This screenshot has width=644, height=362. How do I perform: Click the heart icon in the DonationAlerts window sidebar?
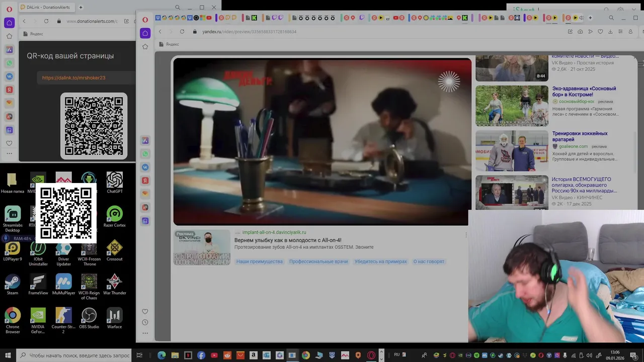click(x=9, y=143)
